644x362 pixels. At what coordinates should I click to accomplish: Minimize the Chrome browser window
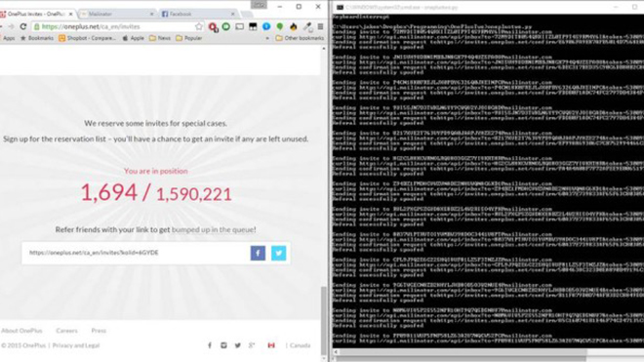click(x=280, y=7)
